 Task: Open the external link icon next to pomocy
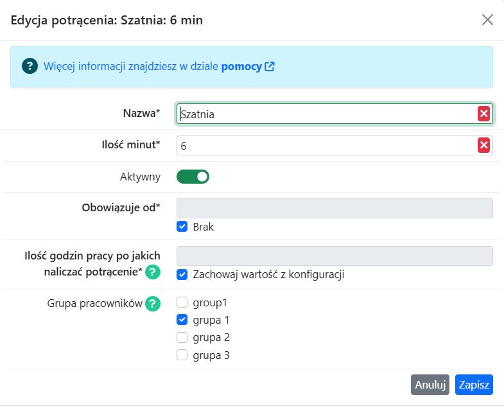click(x=270, y=66)
